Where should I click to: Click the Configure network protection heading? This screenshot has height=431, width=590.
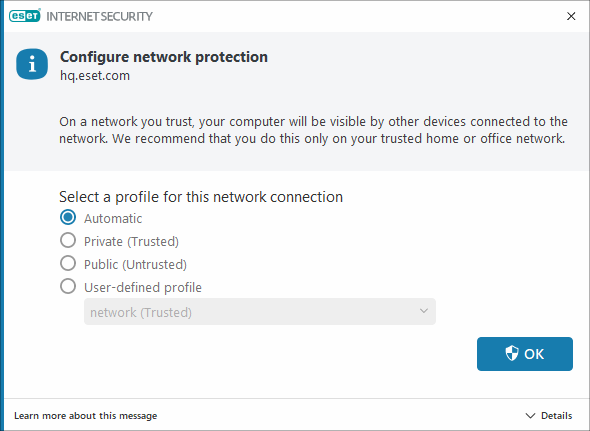tap(164, 57)
